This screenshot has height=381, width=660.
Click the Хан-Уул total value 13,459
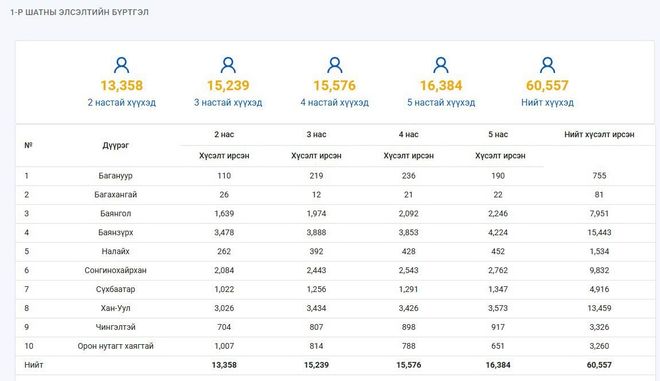pos(599,308)
